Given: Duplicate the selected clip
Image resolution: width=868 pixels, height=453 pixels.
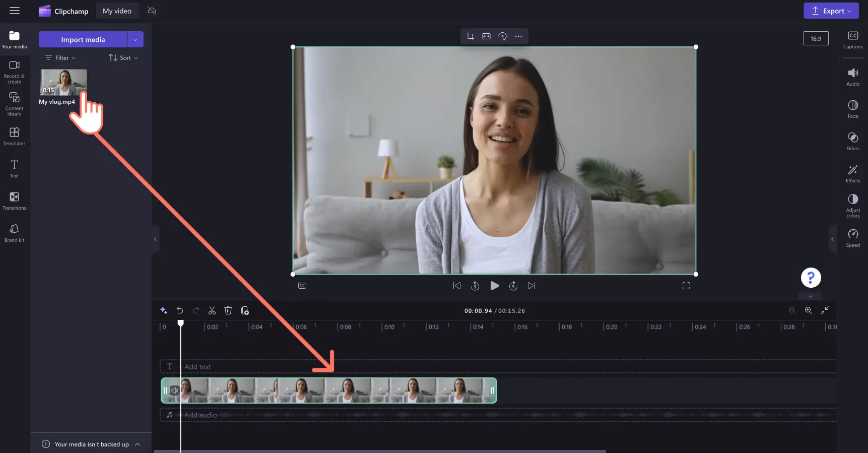Looking at the screenshot, I should [245, 310].
